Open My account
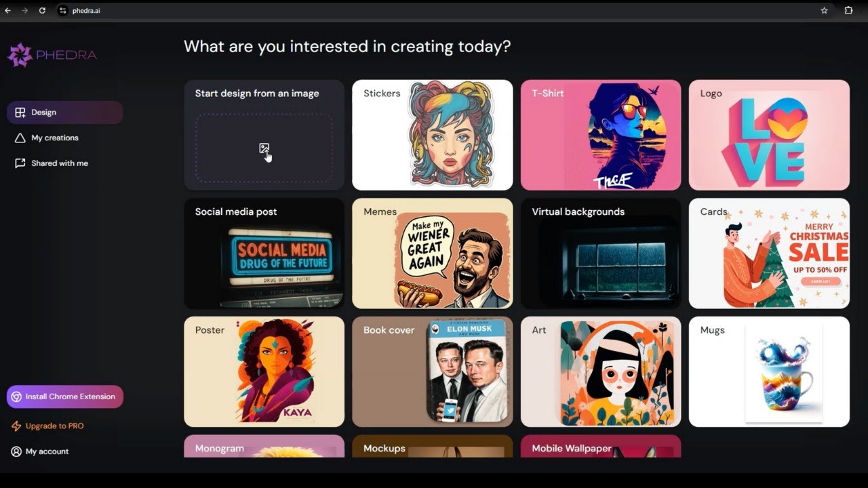 click(x=40, y=451)
